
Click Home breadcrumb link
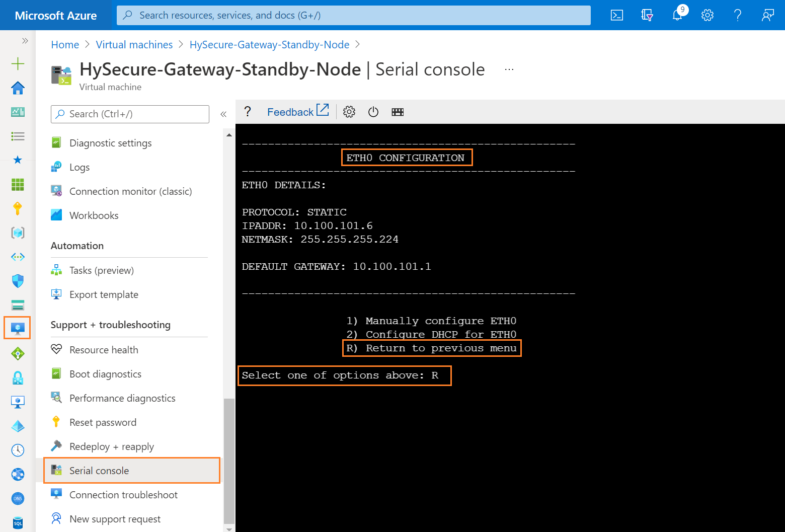[65, 45]
